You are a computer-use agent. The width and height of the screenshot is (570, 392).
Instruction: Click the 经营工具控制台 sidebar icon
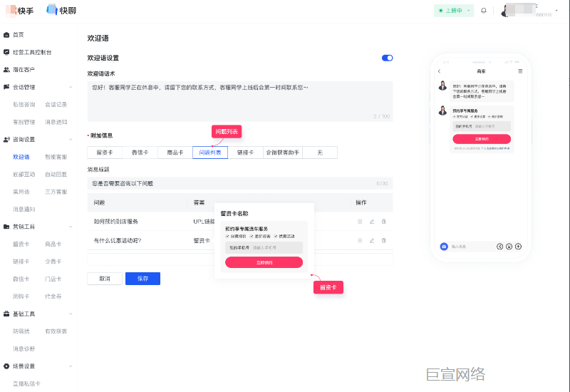point(6,52)
